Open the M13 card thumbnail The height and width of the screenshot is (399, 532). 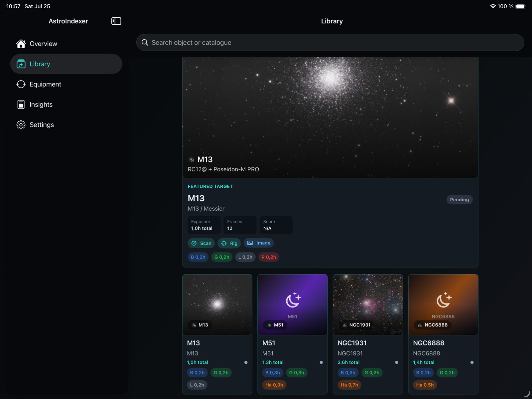(217, 304)
